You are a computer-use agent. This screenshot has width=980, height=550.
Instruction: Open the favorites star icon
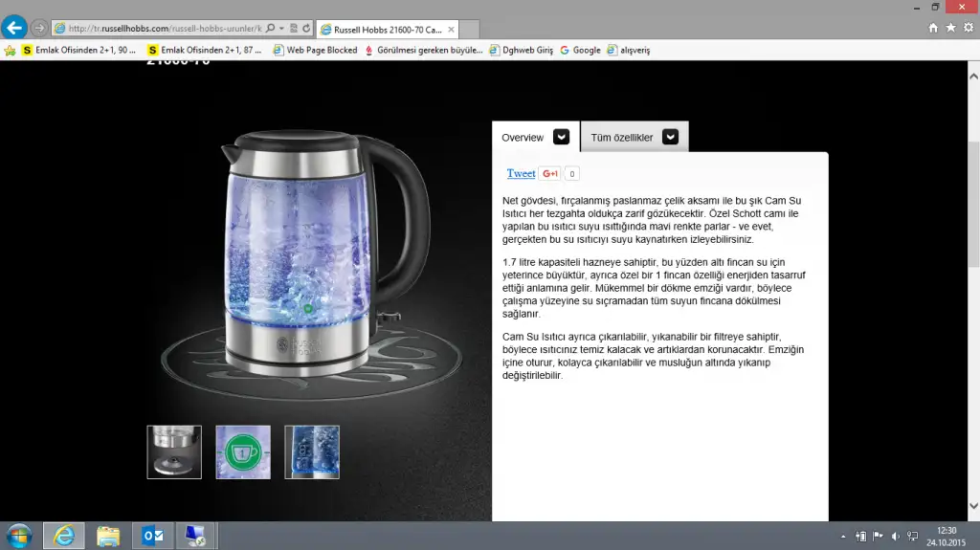point(950,28)
